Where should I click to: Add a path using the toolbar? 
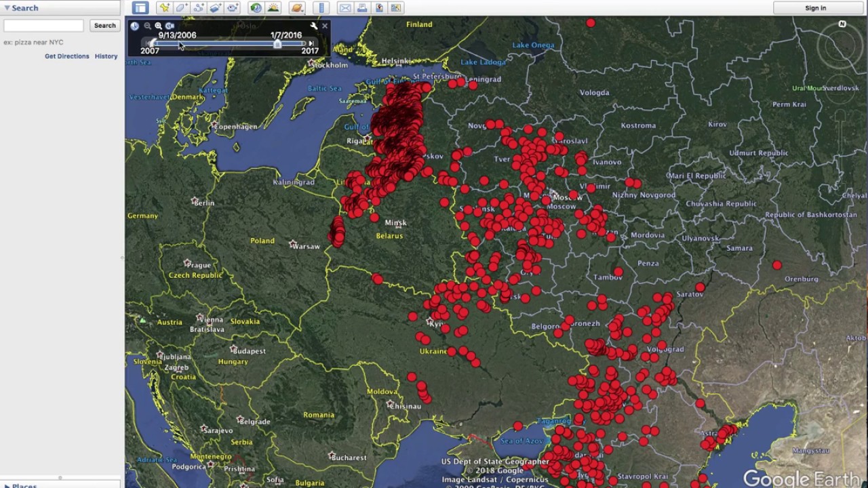point(199,8)
